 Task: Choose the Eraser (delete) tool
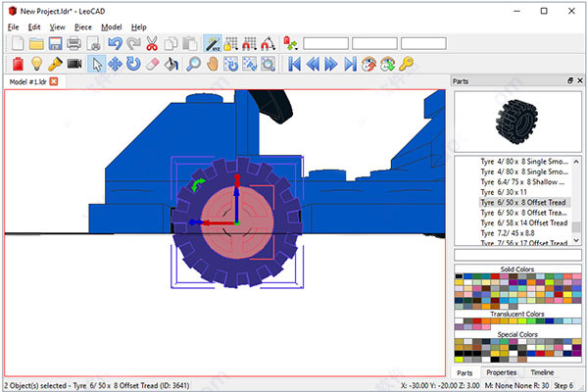[152, 64]
